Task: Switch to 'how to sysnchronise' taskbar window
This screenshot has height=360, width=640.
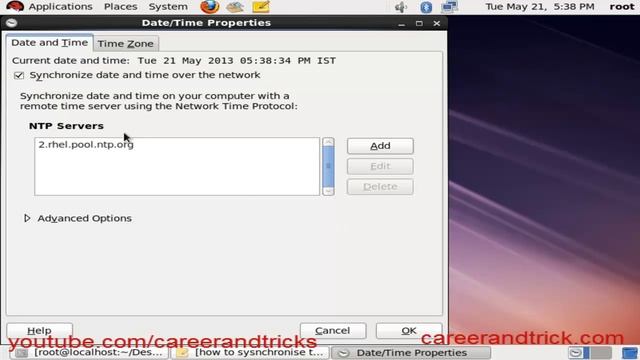Action: 250,353
